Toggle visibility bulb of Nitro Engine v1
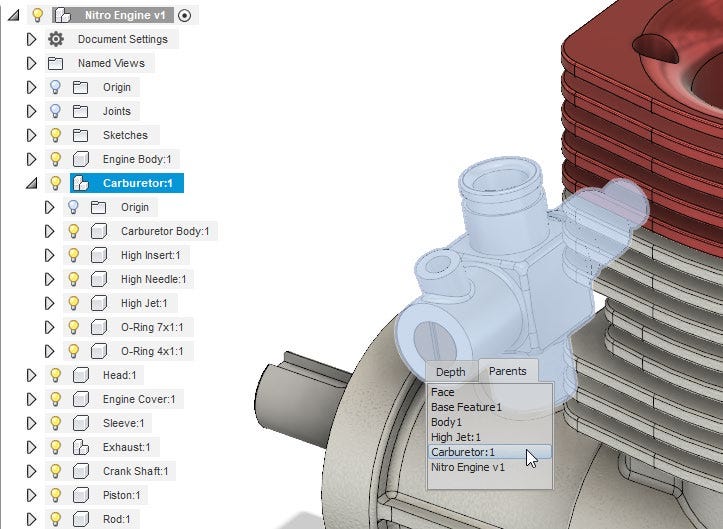Screen dimensions: 723x529 37,15
